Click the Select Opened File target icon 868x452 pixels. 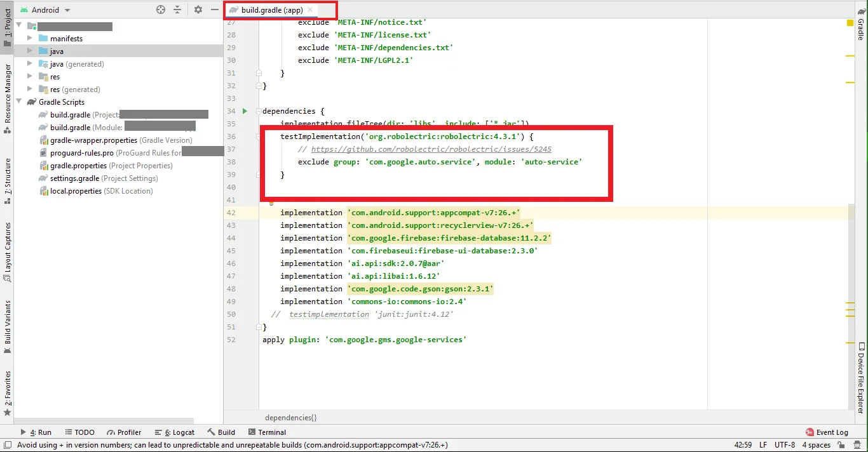point(161,10)
